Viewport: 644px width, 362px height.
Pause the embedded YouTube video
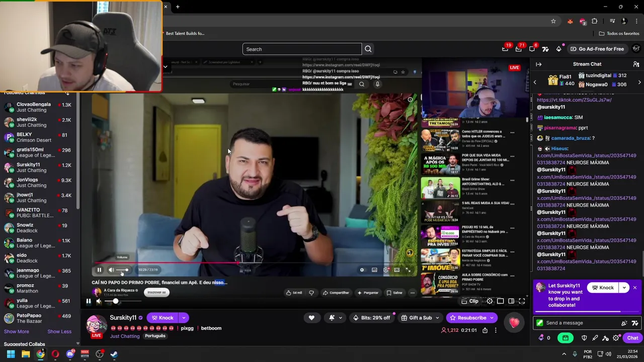[x=99, y=270]
